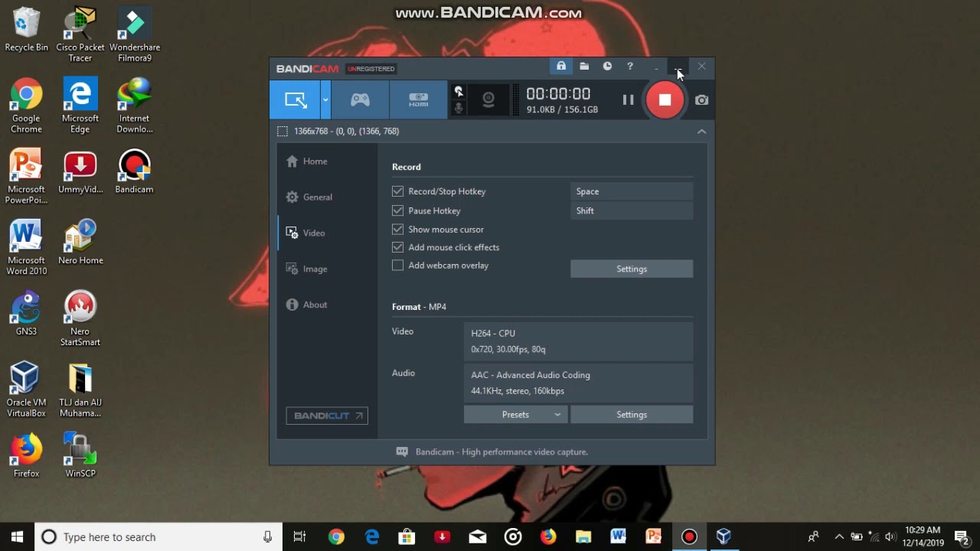Open the scheduled recording clock icon

(607, 67)
